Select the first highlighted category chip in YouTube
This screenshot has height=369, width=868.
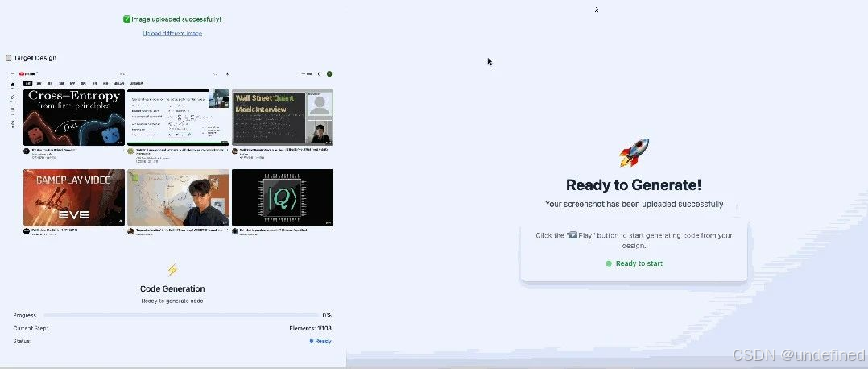point(27,83)
